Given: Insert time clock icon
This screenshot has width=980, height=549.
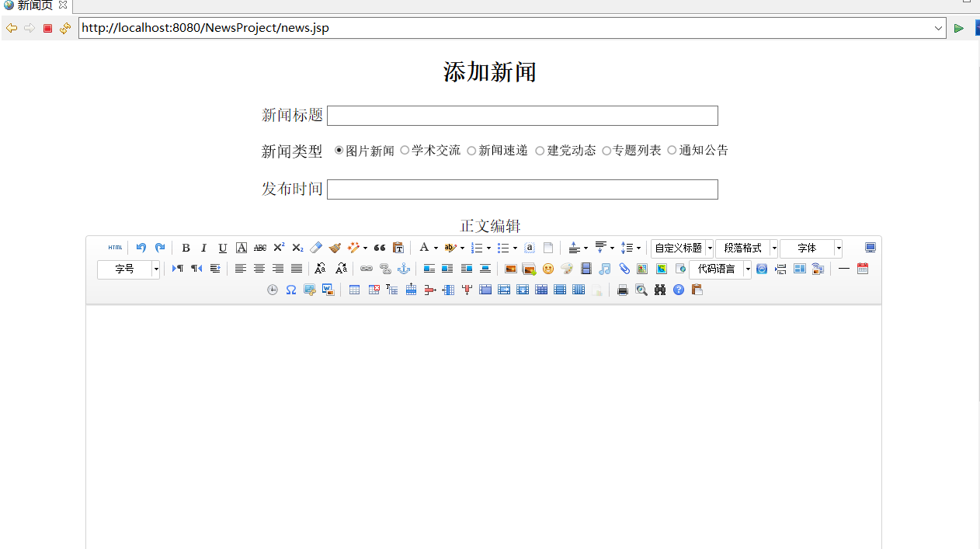Looking at the screenshot, I should [x=273, y=290].
